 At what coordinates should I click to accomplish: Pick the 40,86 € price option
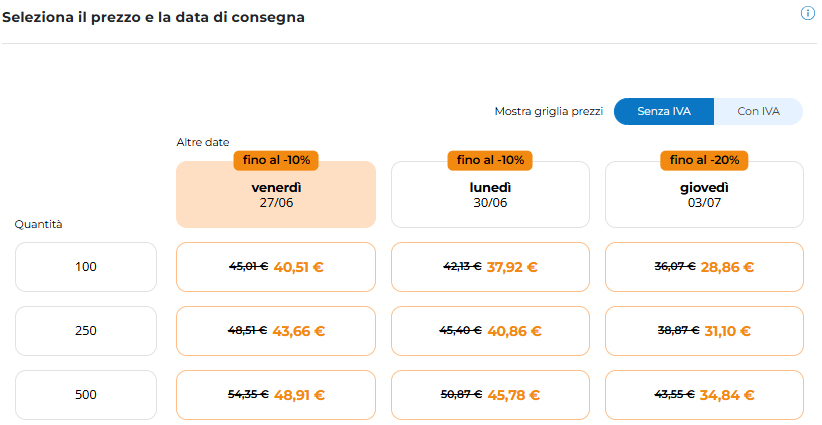(490, 331)
